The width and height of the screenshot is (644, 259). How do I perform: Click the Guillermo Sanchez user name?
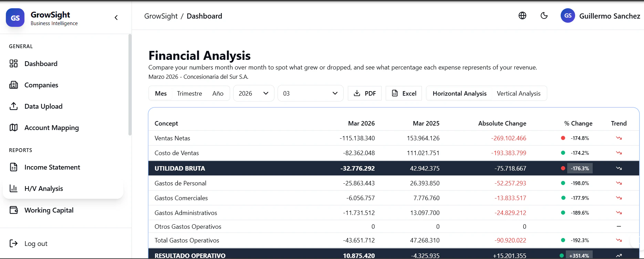[610, 16]
